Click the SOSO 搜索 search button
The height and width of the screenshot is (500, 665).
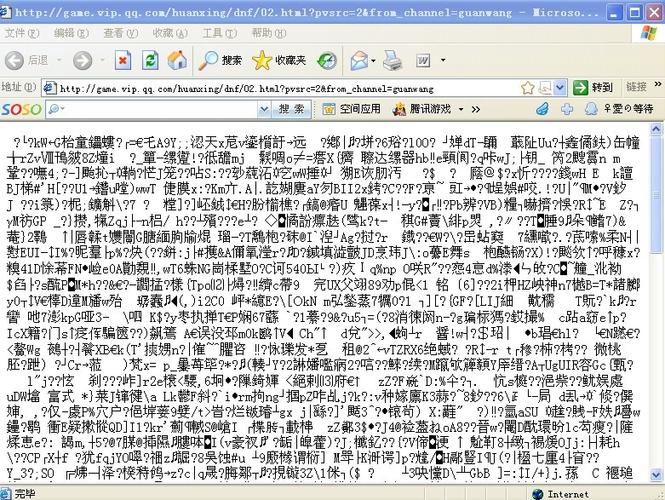pos(291,108)
